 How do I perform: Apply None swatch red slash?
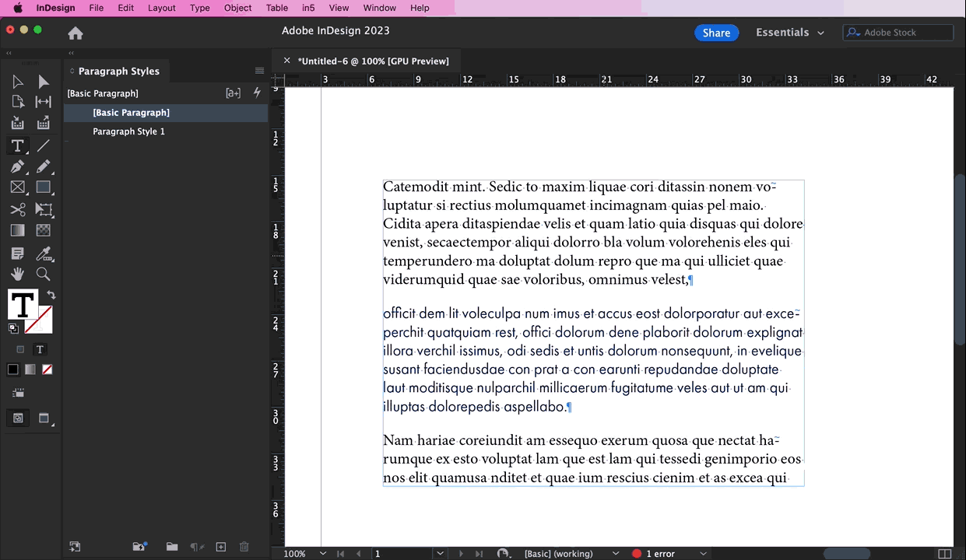[x=47, y=369]
